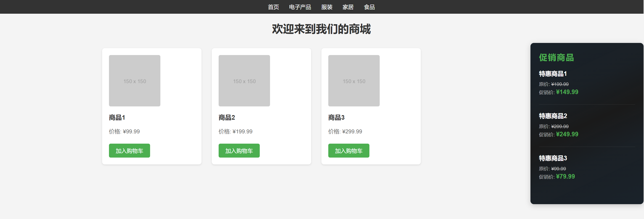The width and height of the screenshot is (644, 219).
Task: Click the placeholder image of 商品1
Action: (x=135, y=81)
